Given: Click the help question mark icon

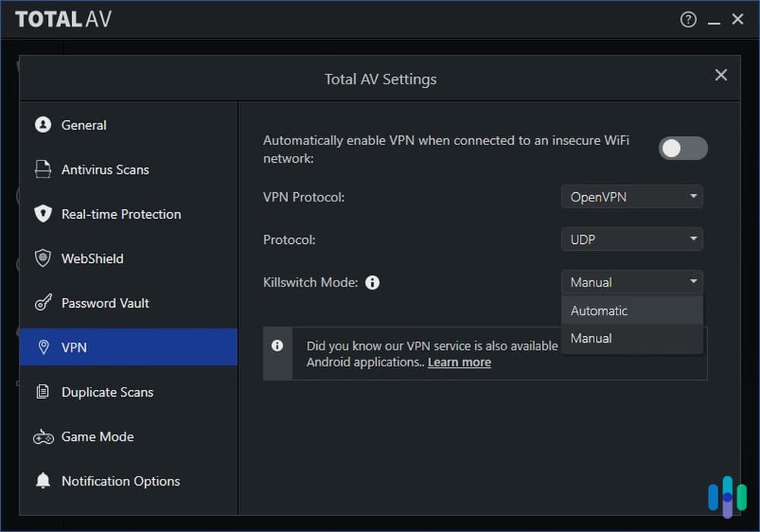Looking at the screenshot, I should [x=688, y=19].
